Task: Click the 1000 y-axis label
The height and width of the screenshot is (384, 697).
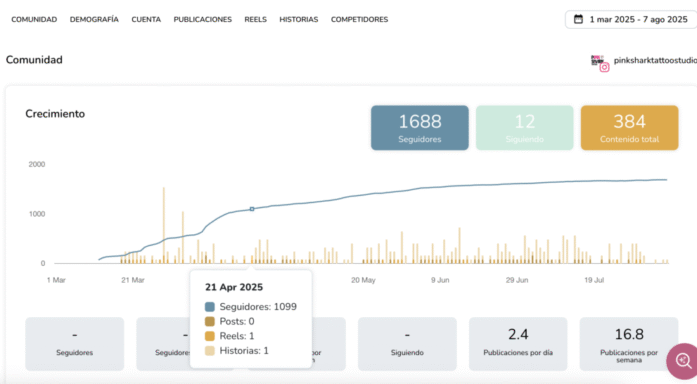Action: coord(37,214)
